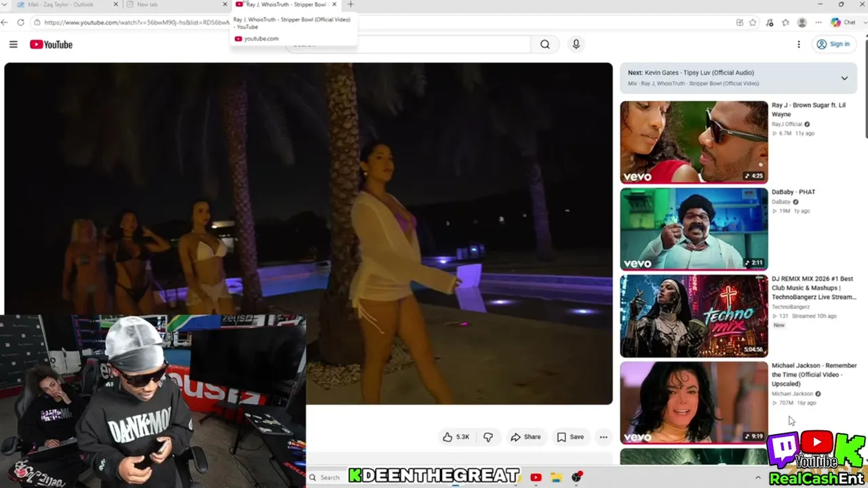The width and height of the screenshot is (868, 488).
Task: Click the DJ REMIX MIX 2026 video title
Action: tap(814, 288)
